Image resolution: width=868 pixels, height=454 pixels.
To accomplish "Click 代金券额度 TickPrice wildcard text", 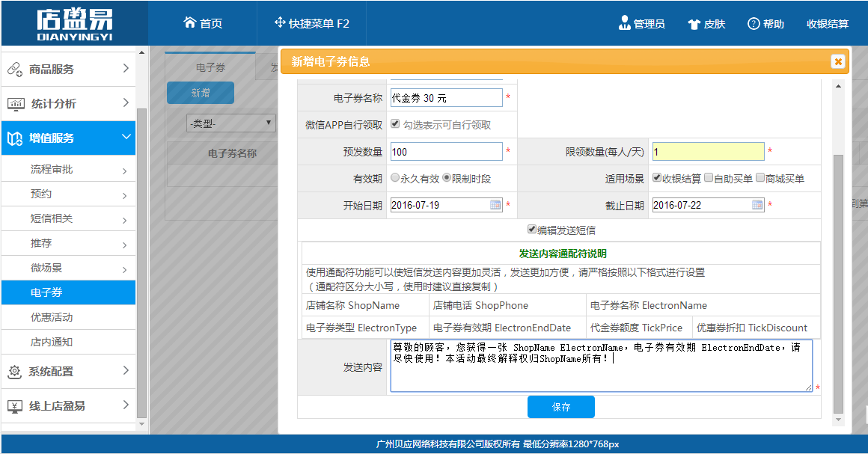I will tap(636, 328).
